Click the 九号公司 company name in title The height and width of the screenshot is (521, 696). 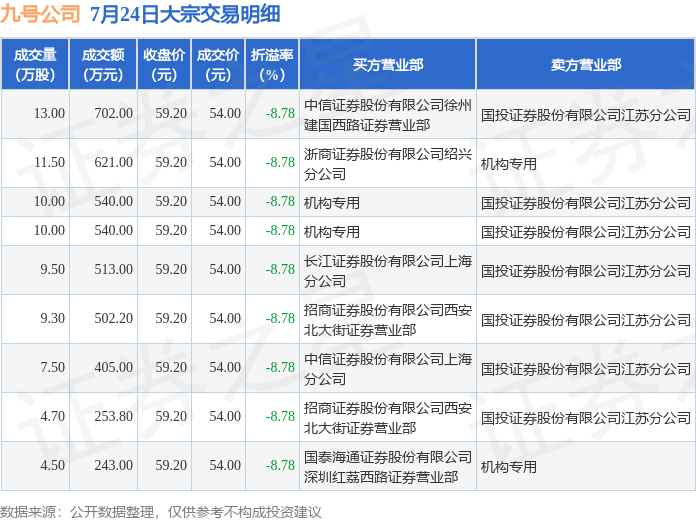tap(40, 14)
